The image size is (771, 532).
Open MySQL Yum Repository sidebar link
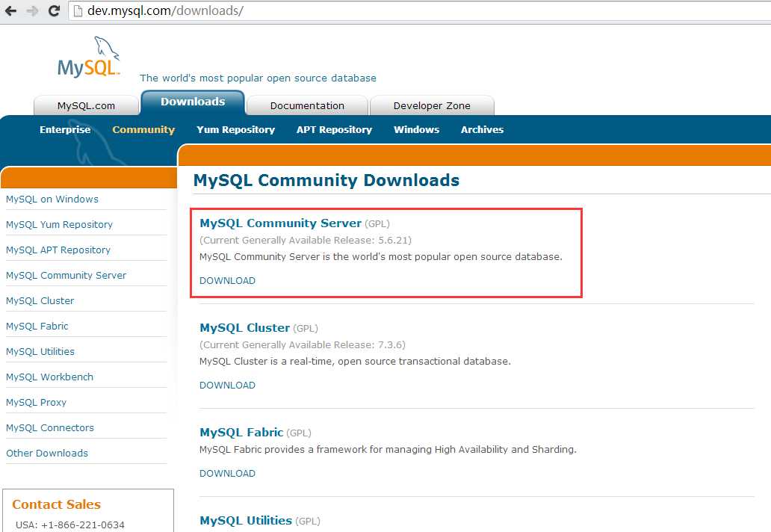pyautogui.click(x=59, y=225)
